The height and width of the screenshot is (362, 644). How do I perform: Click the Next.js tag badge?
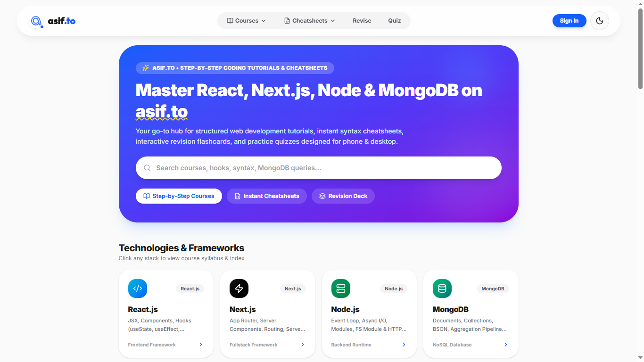[293, 288]
